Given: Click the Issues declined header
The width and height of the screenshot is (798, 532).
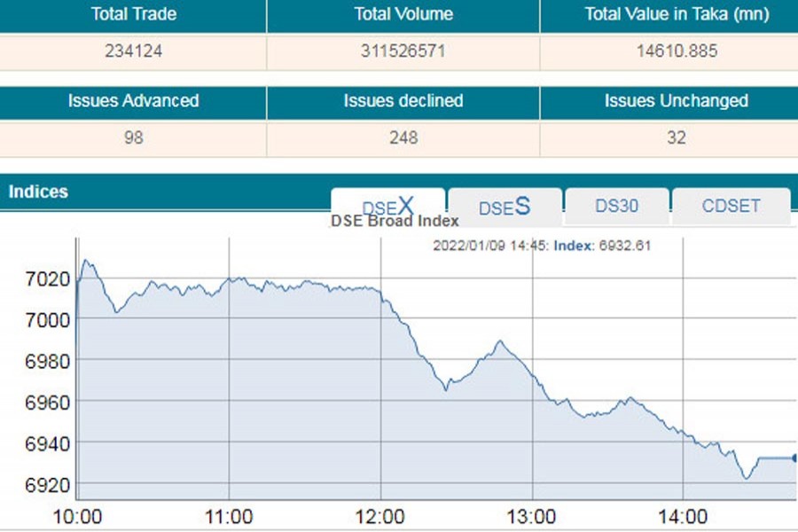Looking at the screenshot, I should pyautogui.click(x=403, y=101).
